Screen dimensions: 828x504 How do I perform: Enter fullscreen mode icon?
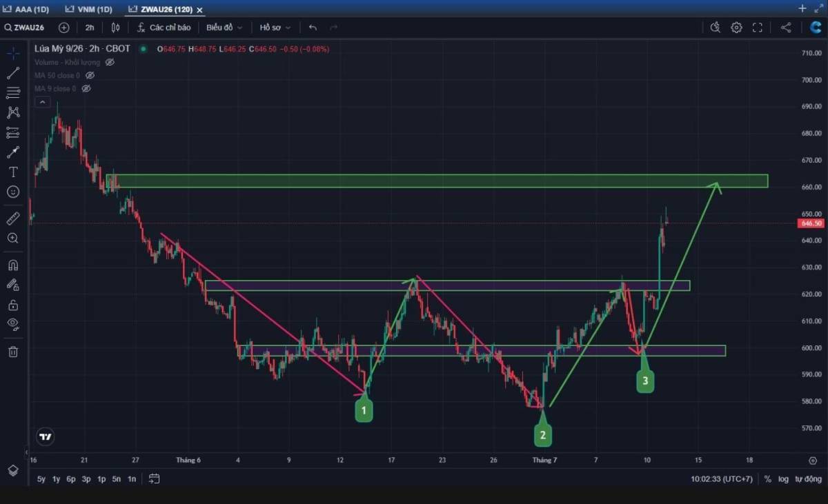[x=757, y=28]
